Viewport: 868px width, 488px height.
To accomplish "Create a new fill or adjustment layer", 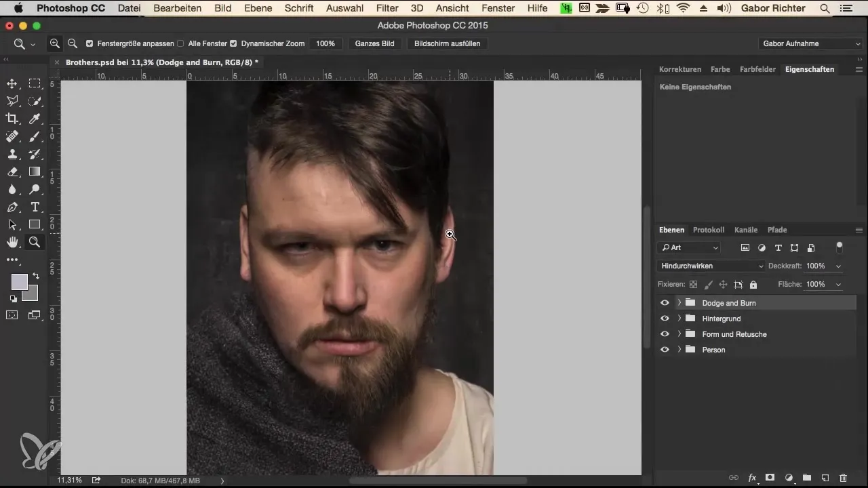I will [x=789, y=478].
